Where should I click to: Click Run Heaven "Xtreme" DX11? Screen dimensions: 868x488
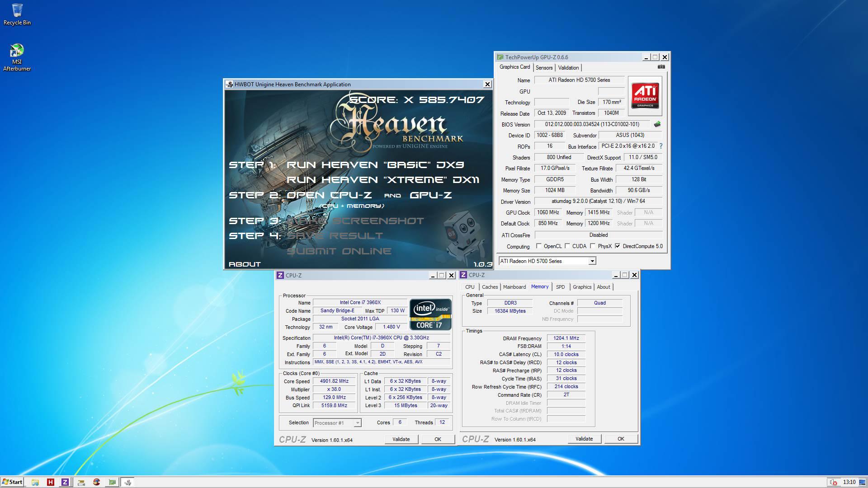(383, 180)
